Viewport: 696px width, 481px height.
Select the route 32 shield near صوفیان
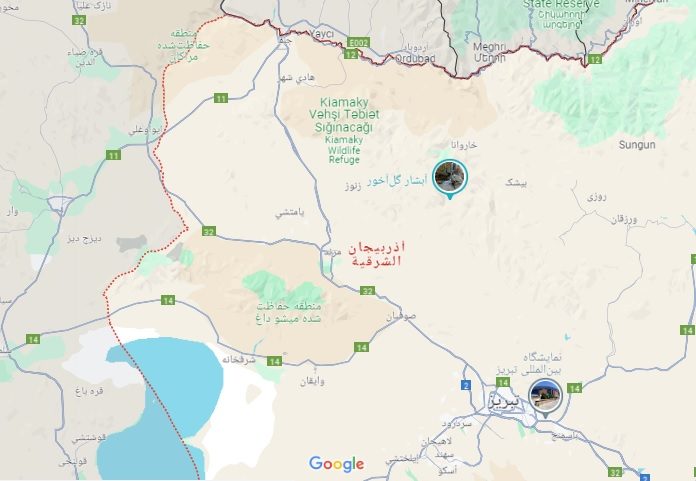click(x=368, y=291)
